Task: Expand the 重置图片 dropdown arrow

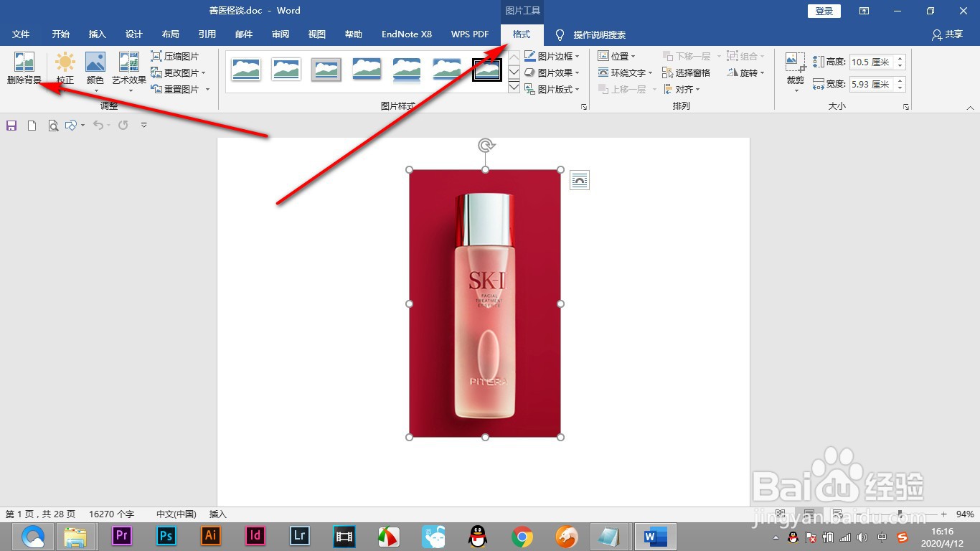Action: click(207, 89)
